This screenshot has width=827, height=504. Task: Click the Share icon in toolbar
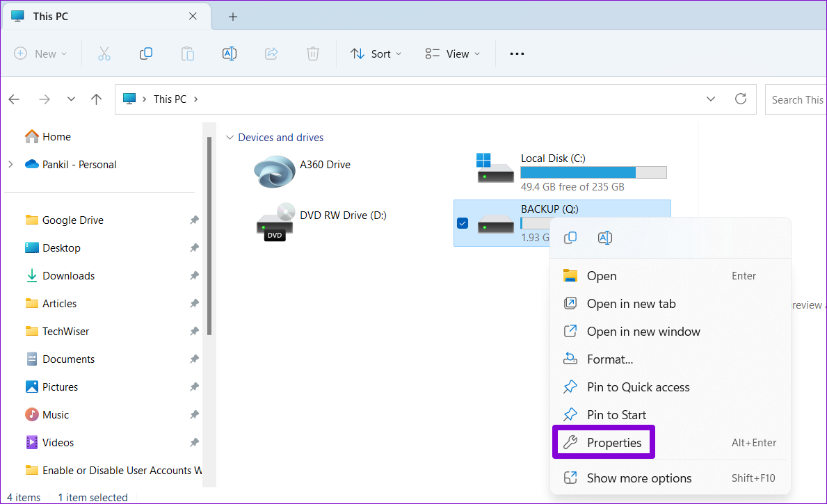pos(271,54)
